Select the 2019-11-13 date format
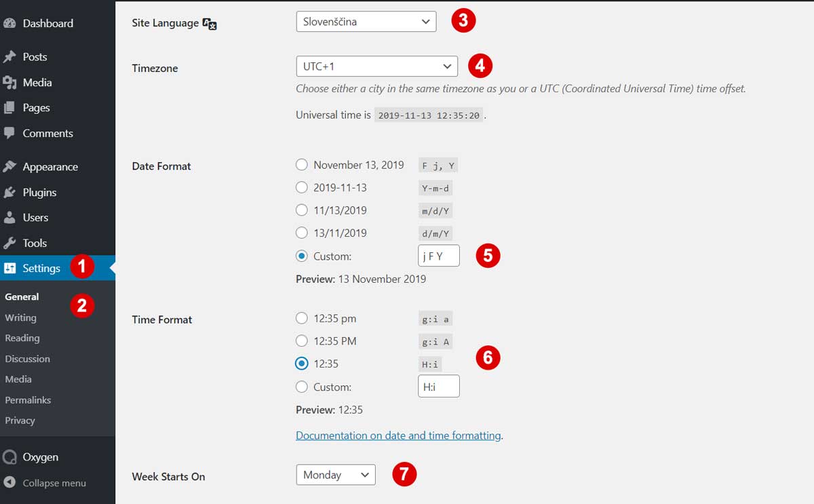The width and height of the screenshot is (814, 504). coord(302,187)
